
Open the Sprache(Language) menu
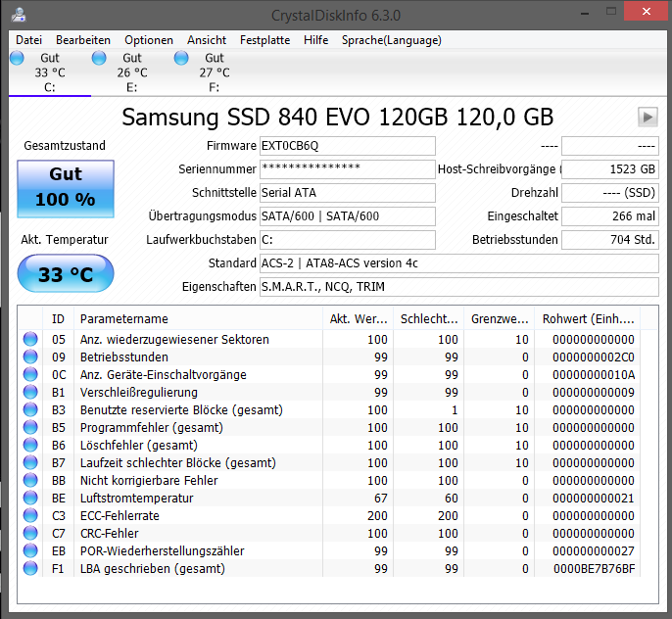tap(391, 40)
